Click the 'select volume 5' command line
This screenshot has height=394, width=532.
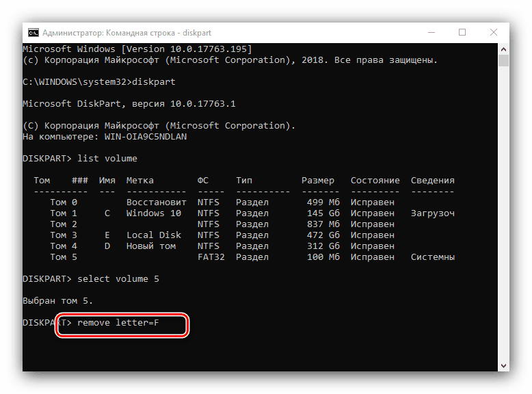118,279
